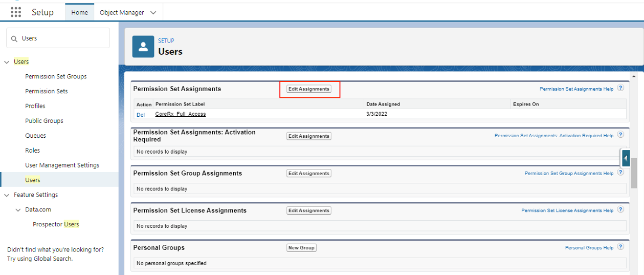The height and width of the screenshot is (275, 644).
Task: Collapse the Users tree section
Action: coord(7,62)
